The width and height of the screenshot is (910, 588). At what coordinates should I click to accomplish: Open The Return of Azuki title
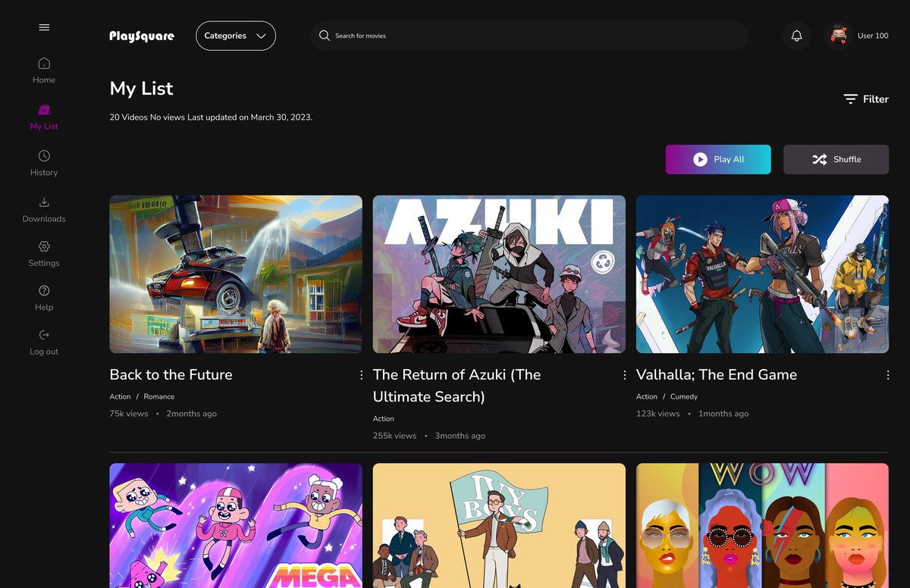coord(457,386)
